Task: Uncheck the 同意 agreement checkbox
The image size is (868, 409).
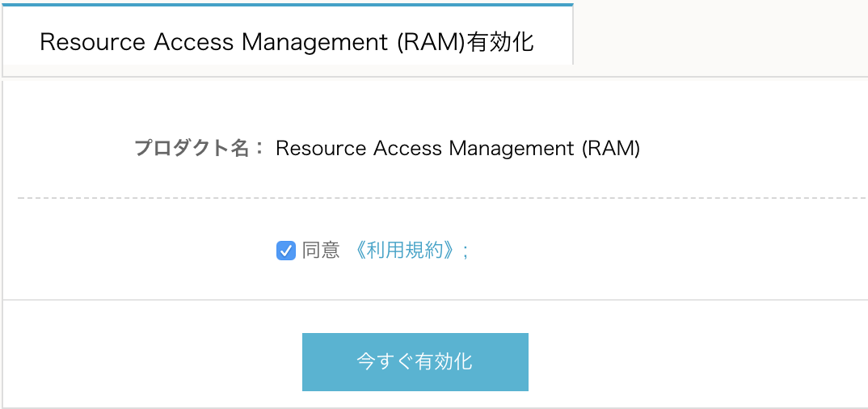Action: [285, 251]
